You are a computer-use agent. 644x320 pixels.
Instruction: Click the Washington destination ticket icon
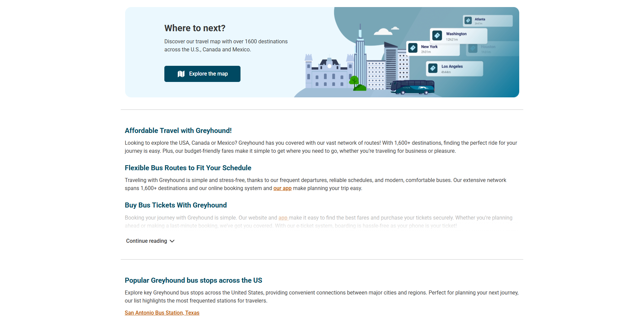(x=437, y=36)
